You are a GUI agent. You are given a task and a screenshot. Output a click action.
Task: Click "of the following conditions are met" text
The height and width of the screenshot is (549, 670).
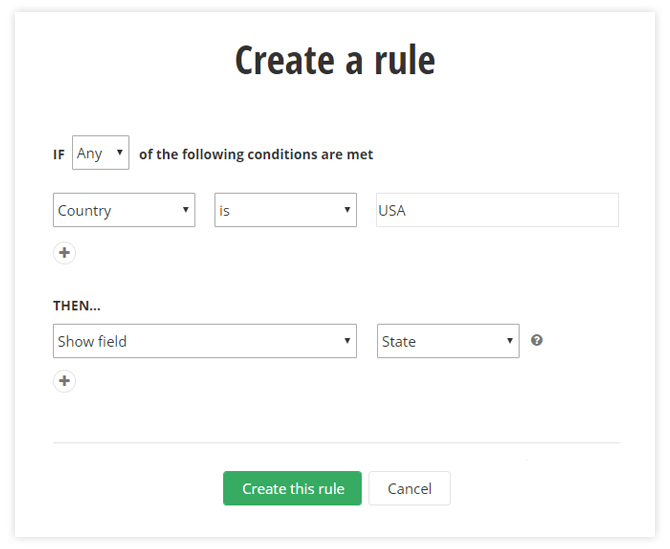click(x=256, y=155)
